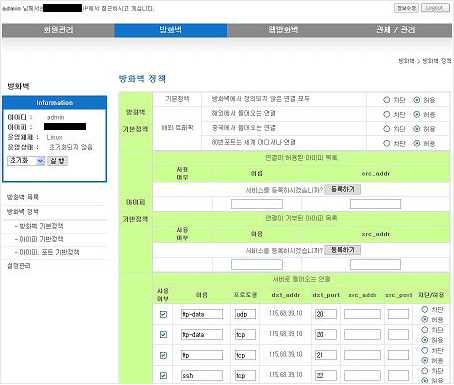This screenshot has height=385, width=454.
Task: Select the 방화벽 tab
Action: 171,30
